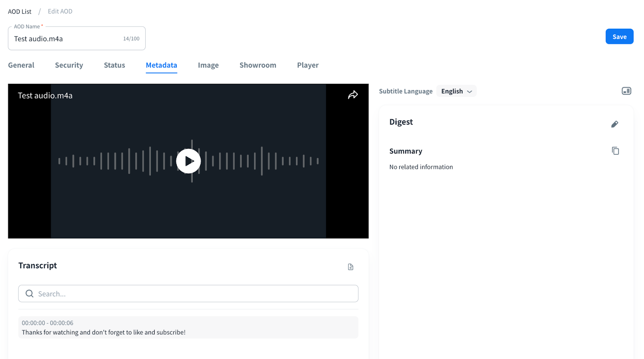
Task: Select the Image tab
Action: [208, 65]
